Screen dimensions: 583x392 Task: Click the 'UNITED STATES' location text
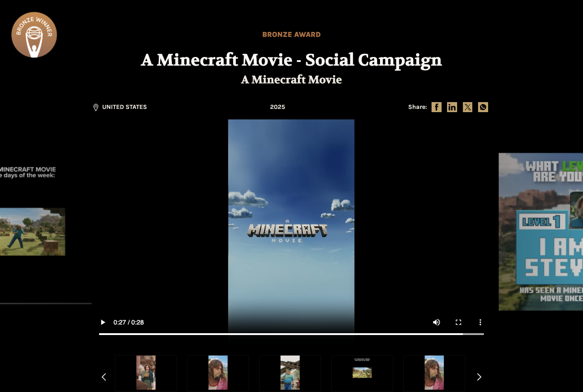(x=125, y=107)
